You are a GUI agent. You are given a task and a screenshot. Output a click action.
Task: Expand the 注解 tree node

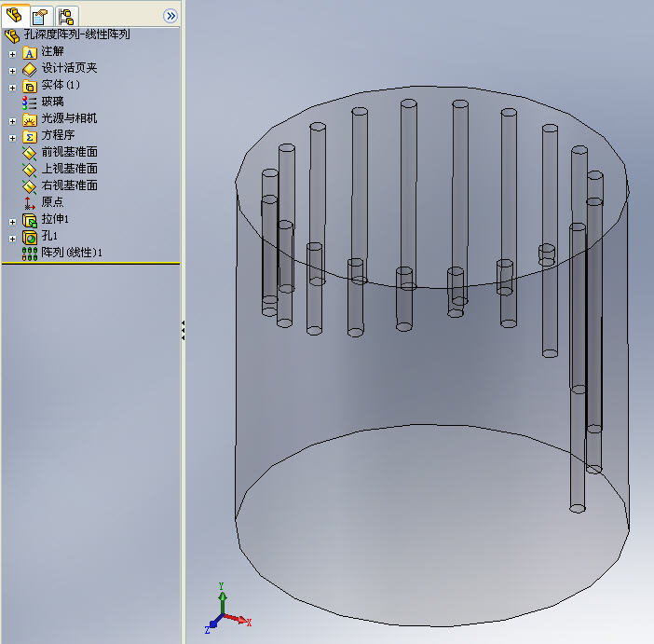pyautogui.click(x=12, y=54)
